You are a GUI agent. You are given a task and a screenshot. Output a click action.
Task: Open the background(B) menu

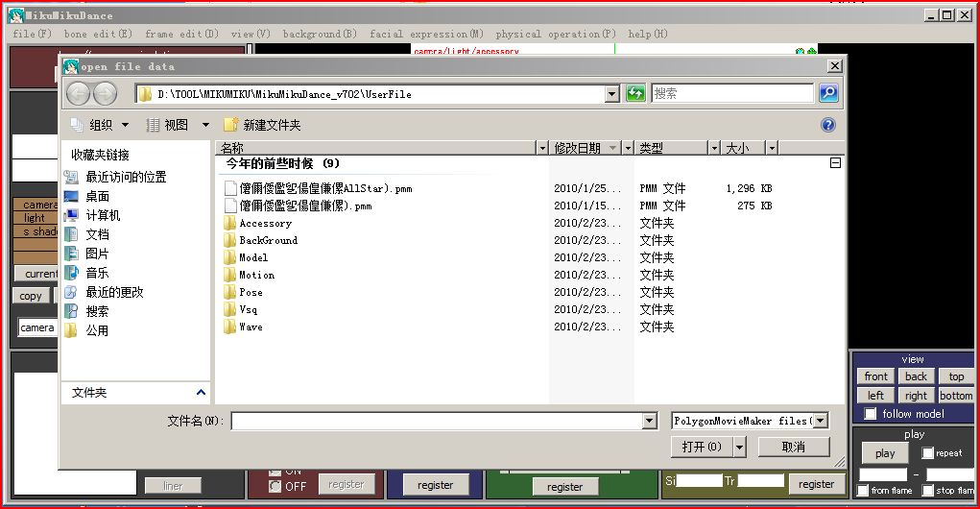click(320, 34)
